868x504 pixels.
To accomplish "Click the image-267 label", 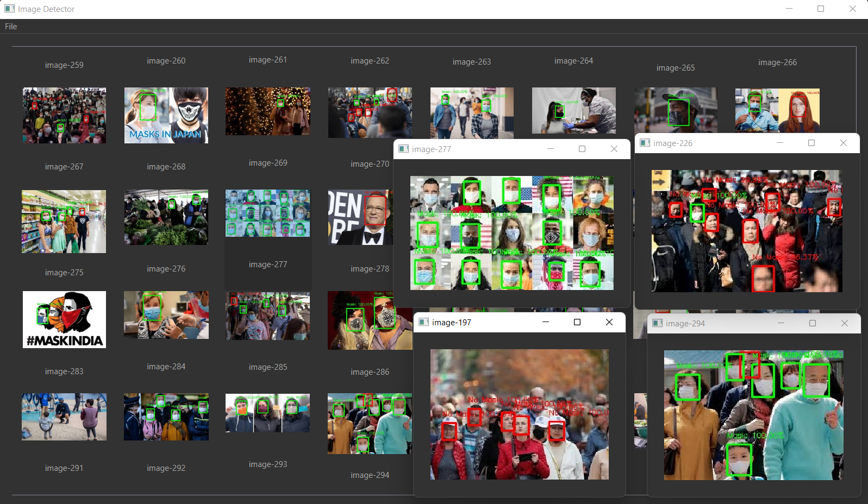I will 64,167.
